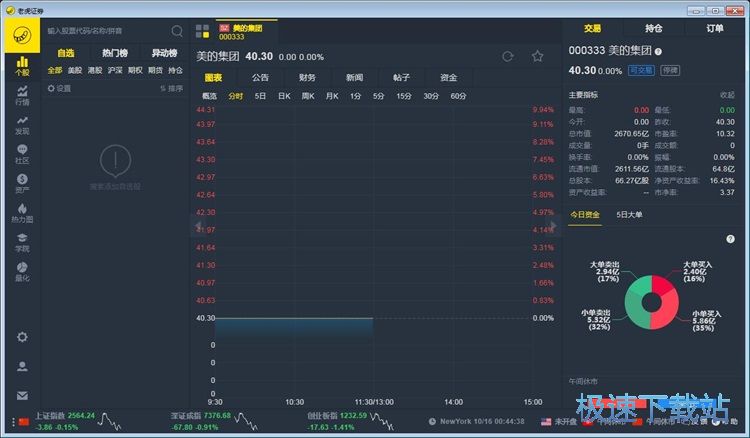This screenshot has height=438, width=750.
Task: Select the 5日 chart period
Action: pyautogui.click(x=260, y=96)
